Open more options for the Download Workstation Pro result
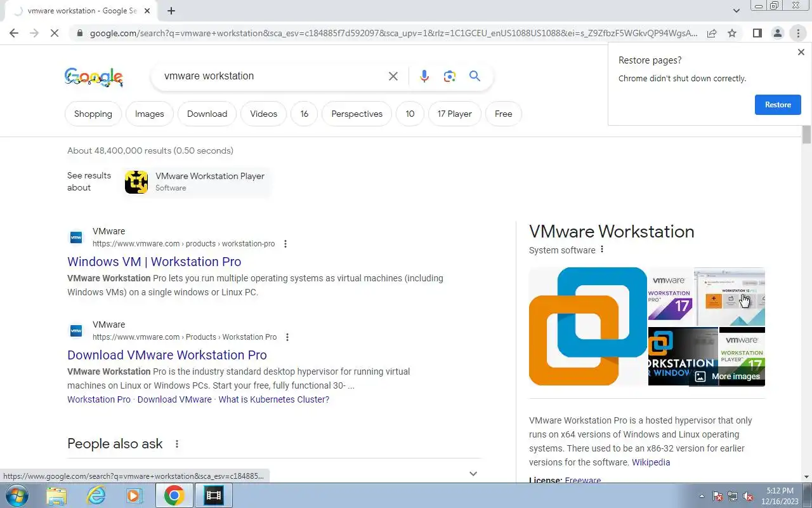812x508 pixels. click(x=287, y=337)
